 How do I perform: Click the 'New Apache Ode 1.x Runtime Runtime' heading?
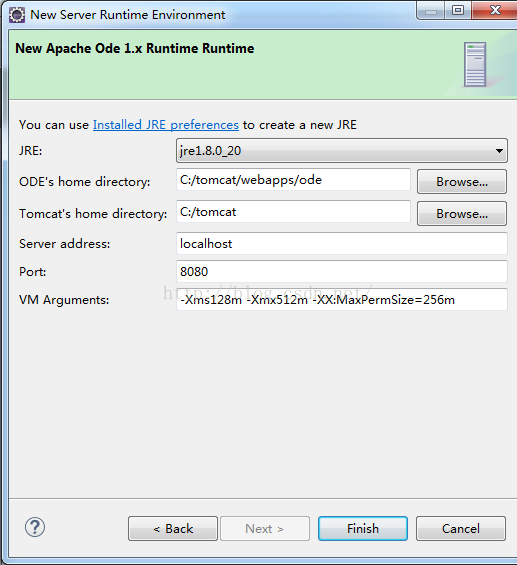pyautogui.click(x=135, y=48)
